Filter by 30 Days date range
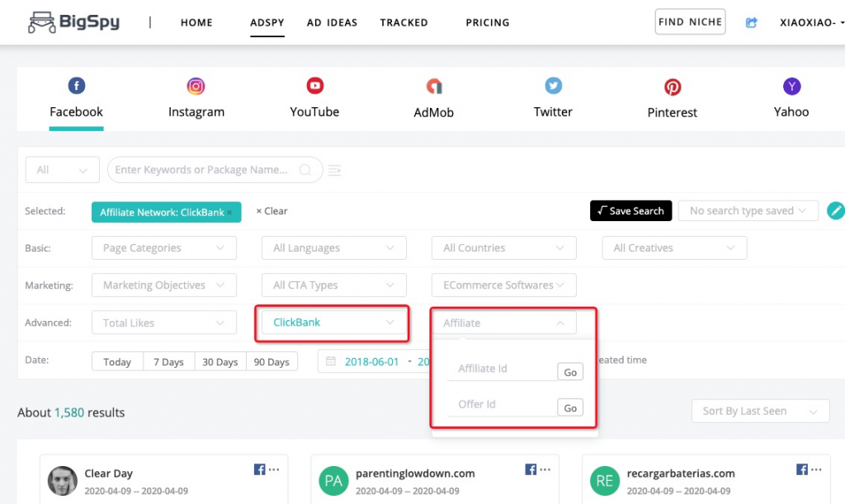The height and width of the screenshot is (504, 845). [220, 362]
